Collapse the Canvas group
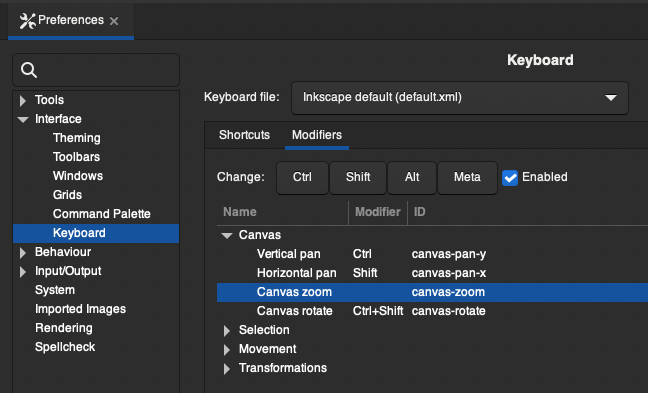 227,236
